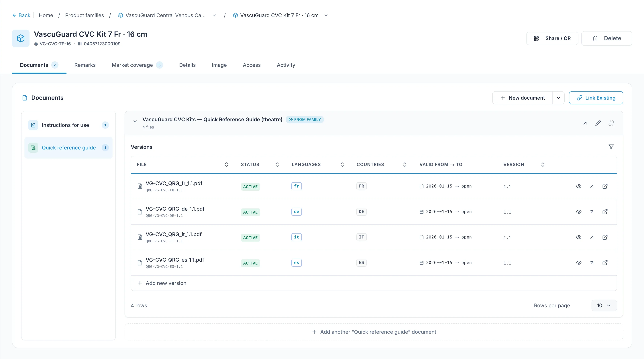Click the diagonal arrow for the it version row
Image resolution: width=644 pixels, height=359 pixels.
592,237
